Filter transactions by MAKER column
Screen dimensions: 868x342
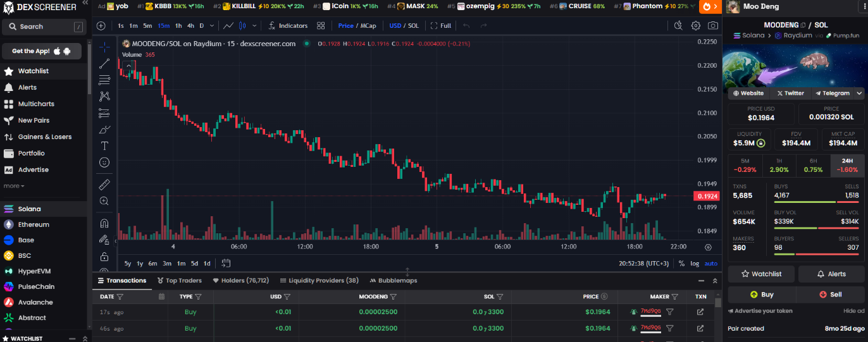tap(674, 296)
